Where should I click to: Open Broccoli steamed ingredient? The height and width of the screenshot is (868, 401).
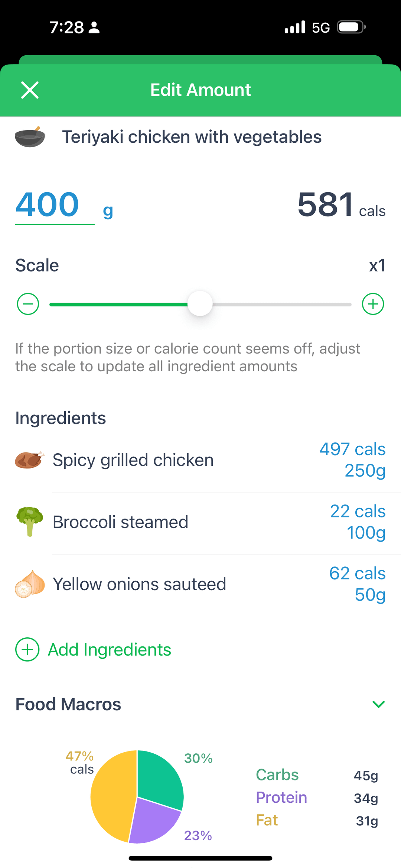click(120, 522)
